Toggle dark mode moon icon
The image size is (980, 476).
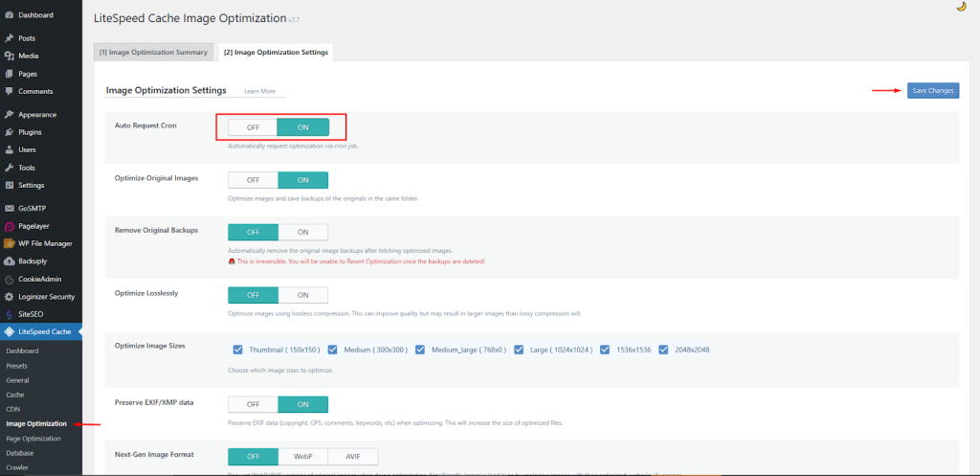click(x=961, y=7)
